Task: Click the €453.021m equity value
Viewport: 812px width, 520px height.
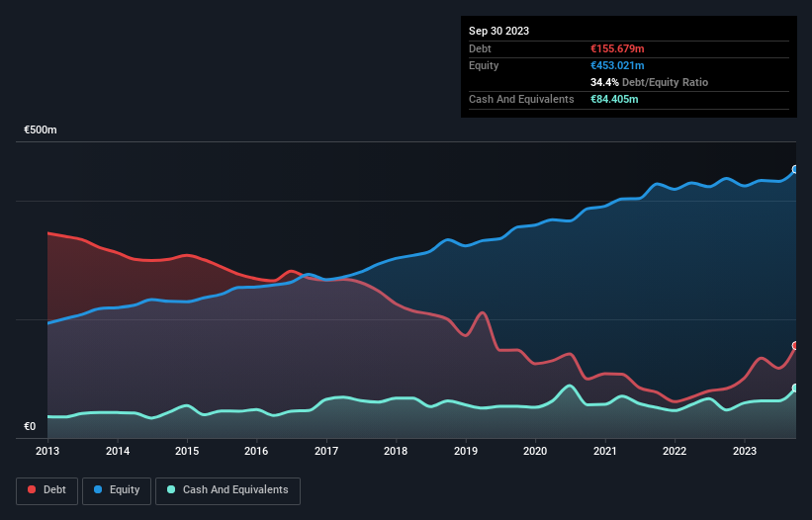Action: click(x=617, y=65)
